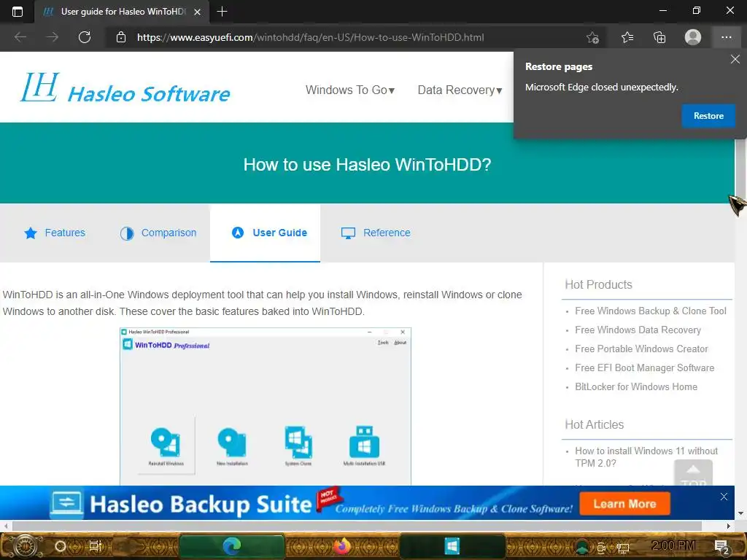The height and width of the screenshot is (560, 747).
Task: Click the Hasleo Software logo
Action: click(125, 88)
